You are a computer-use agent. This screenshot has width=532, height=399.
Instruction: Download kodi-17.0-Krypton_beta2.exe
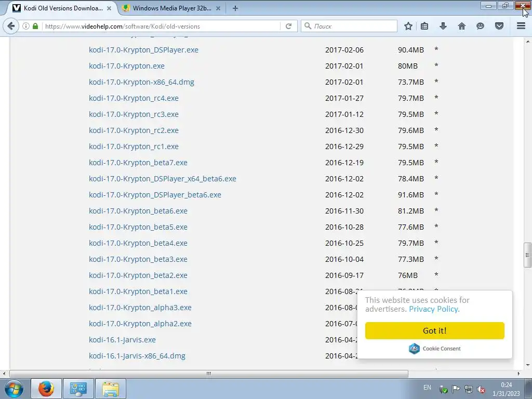coord(138,275)
